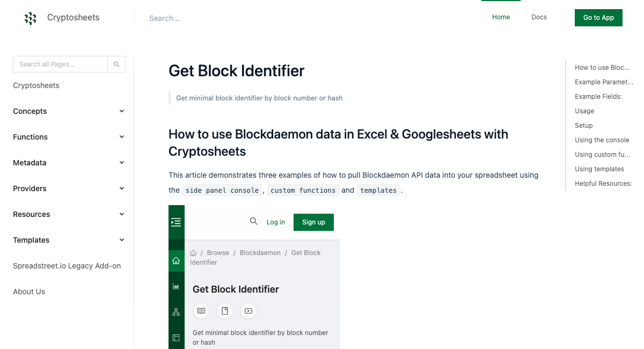Click the magnifier icon next to Log in
This screenshot has width=644, height=349.
coord(253,221)
